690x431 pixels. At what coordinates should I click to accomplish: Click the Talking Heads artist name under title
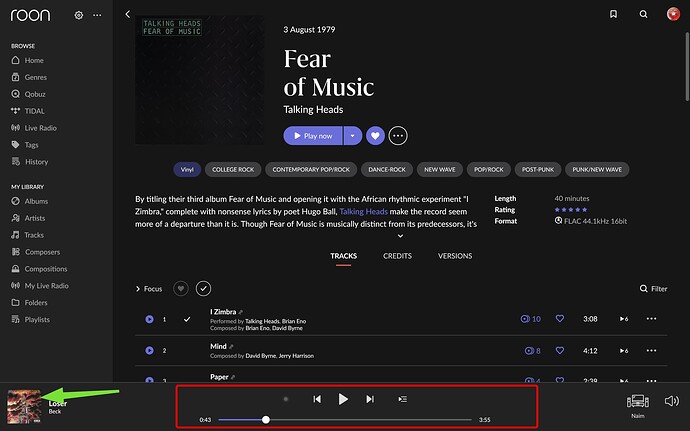[x=313, y=110]
